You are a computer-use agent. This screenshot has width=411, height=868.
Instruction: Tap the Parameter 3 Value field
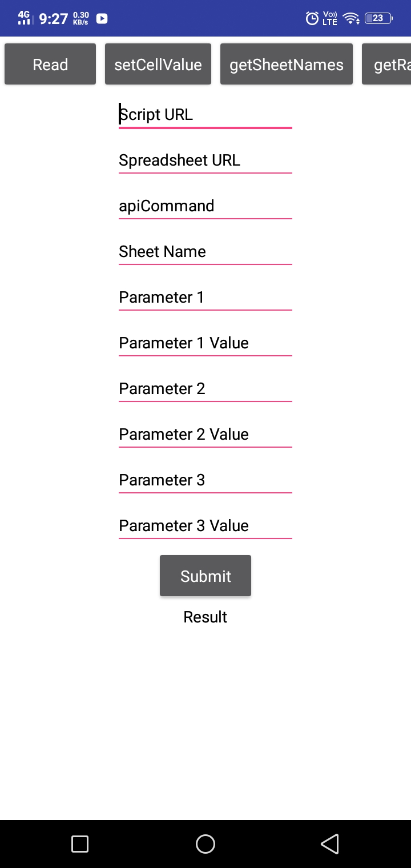(x=205, y=526)
